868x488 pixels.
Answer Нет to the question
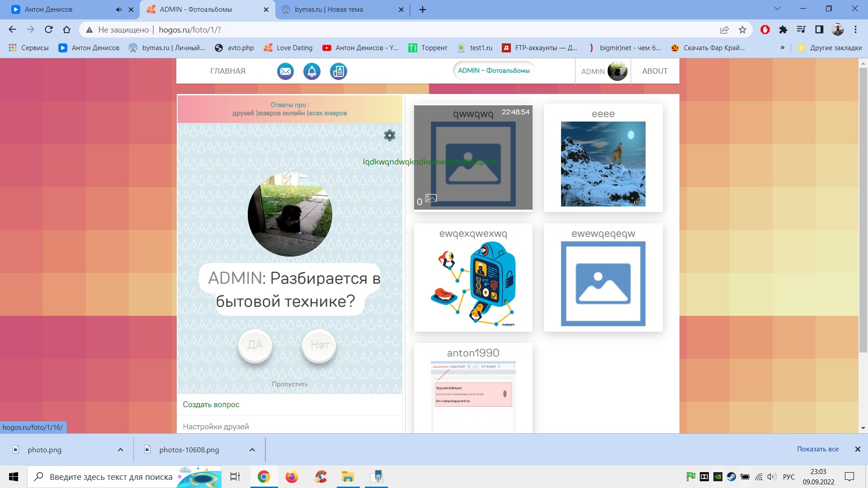[x=319, y=345]
